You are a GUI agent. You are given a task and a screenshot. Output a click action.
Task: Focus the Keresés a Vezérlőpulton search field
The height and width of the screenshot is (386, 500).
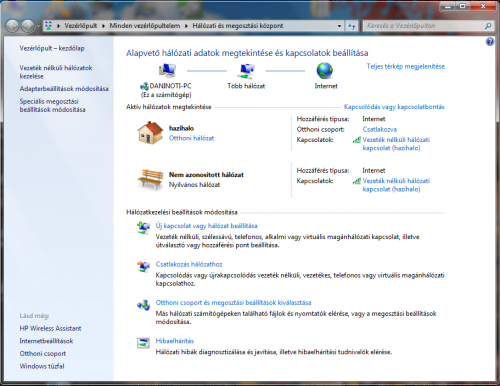423,26
